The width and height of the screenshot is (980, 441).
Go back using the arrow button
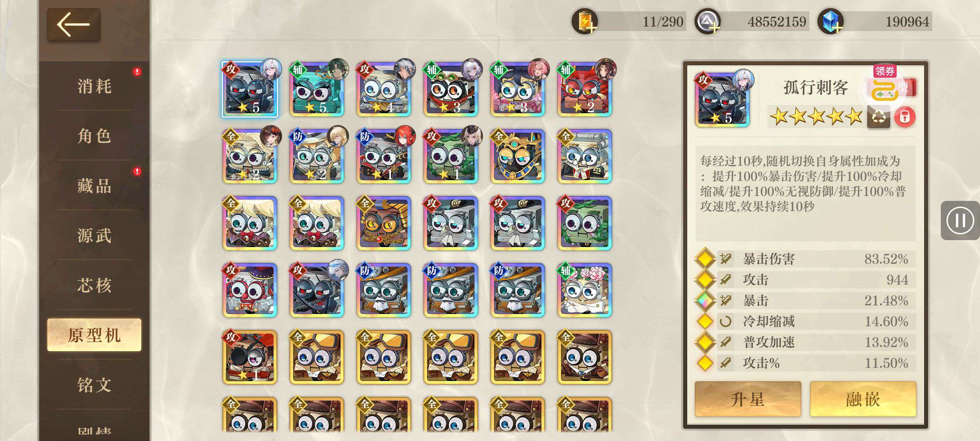point(73,24)
